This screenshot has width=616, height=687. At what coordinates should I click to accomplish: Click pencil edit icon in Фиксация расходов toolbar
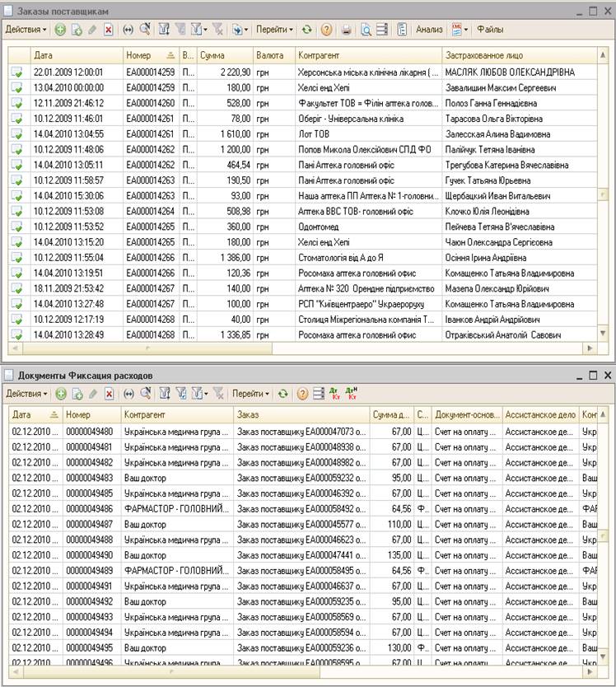pyautogui.click(x=93, y=394)
